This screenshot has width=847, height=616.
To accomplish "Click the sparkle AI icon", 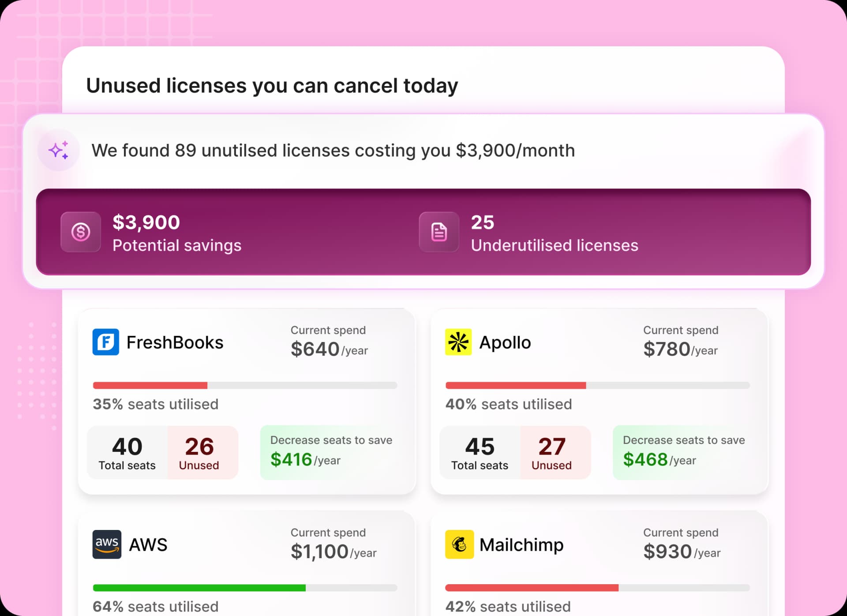I will [59, 150].
